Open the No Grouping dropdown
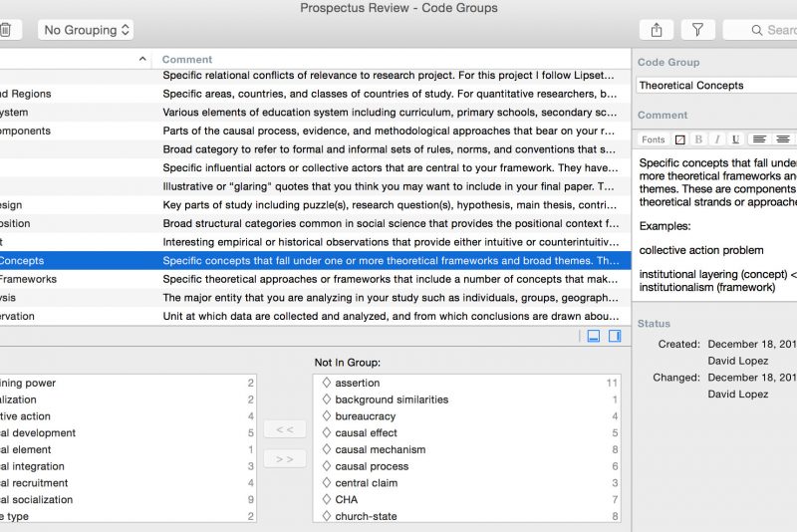 86,30
